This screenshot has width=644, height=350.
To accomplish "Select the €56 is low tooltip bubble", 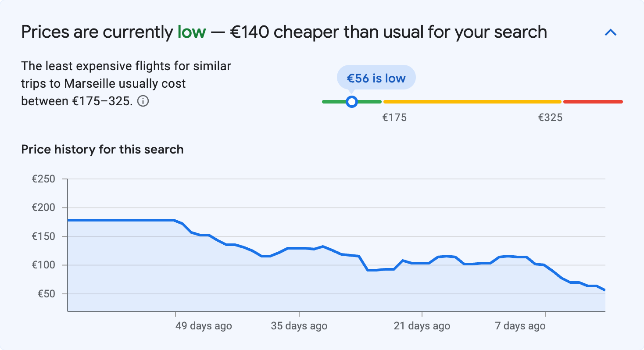I will pyautogui.click(x=376, y=77).
